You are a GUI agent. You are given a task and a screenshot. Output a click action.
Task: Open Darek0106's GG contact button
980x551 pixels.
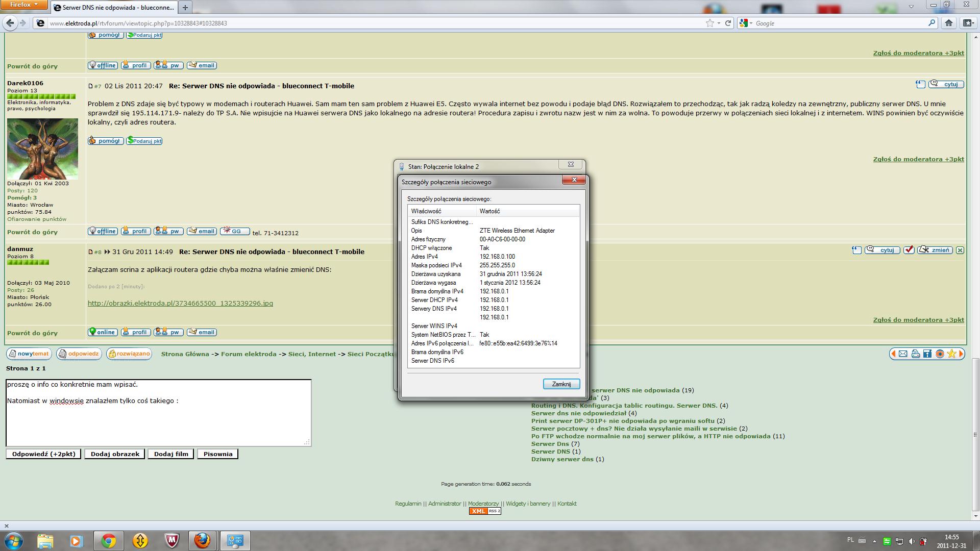pos(235,231)
